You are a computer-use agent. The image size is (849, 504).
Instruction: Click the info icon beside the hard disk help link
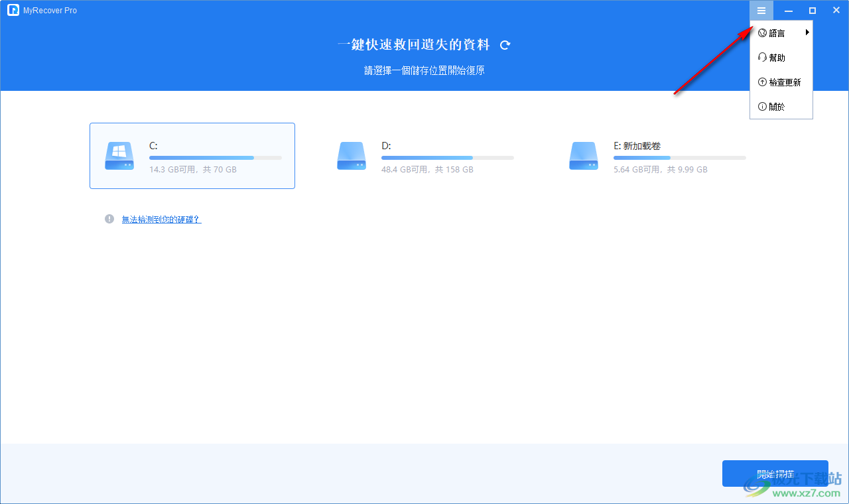tap(109, 219)
